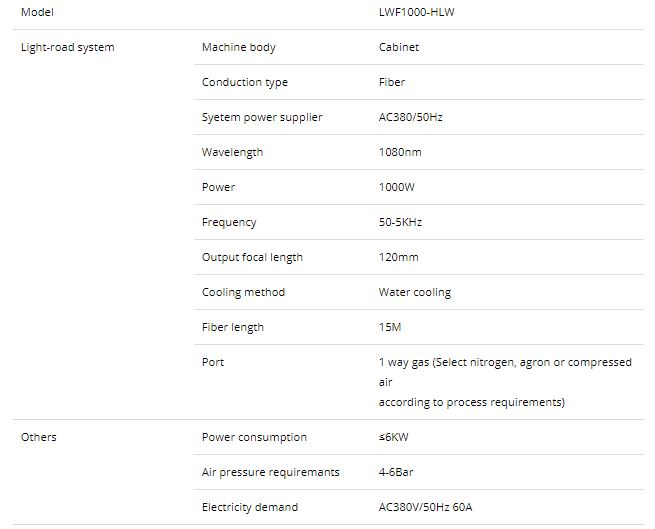655x529 pixels.
Task: Click the 120mm focal length value
Action: tap(398, 257)
